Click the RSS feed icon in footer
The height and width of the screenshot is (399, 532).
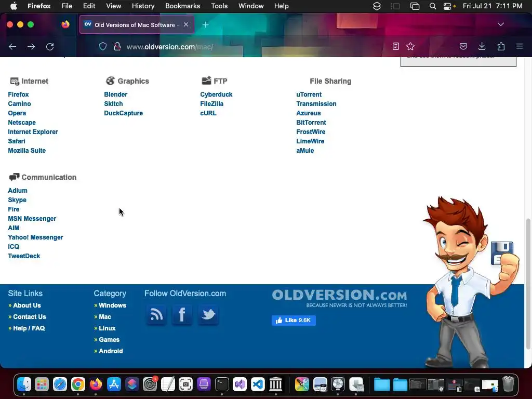coord(156,315)
